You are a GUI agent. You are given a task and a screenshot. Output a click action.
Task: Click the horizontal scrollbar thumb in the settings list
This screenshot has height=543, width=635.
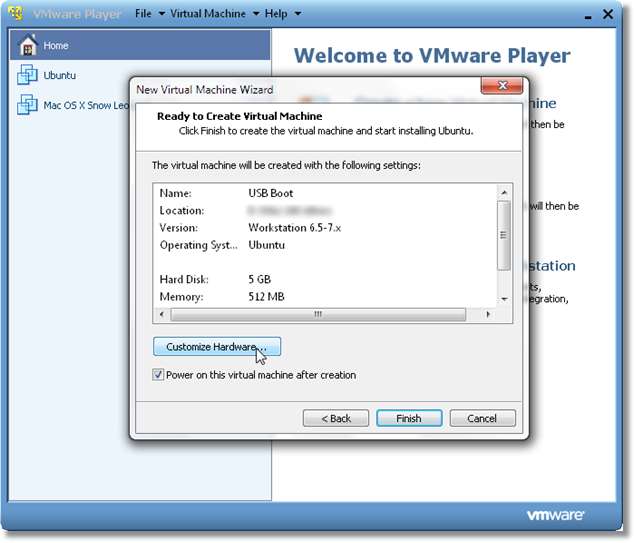pyautogui.click(x=318, y=314)
